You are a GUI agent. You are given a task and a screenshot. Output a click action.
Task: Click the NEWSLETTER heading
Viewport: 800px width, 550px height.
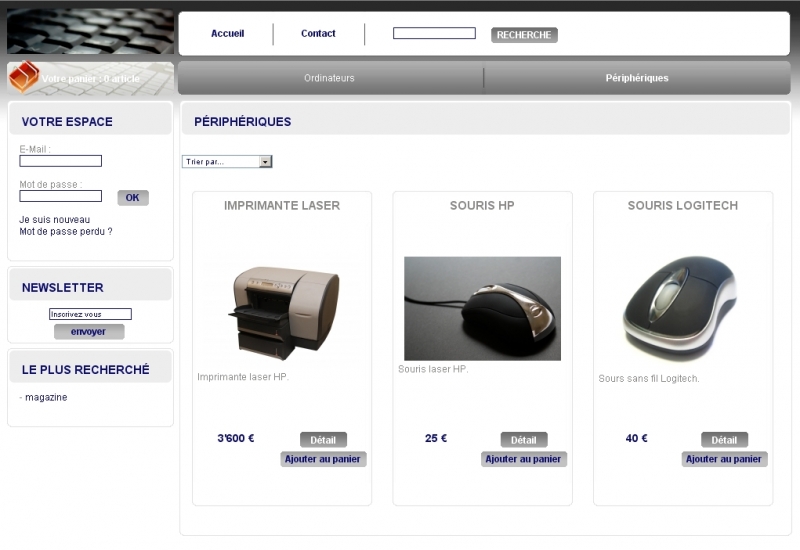tap(62, 288)
